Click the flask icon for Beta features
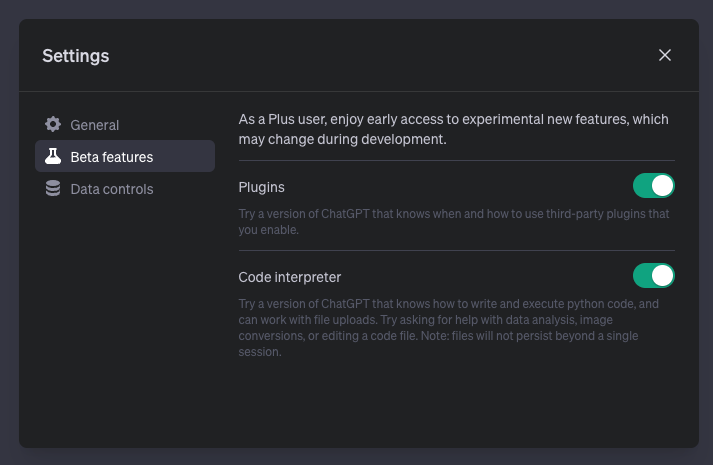713x465 pixels. [x=53, y=156]
